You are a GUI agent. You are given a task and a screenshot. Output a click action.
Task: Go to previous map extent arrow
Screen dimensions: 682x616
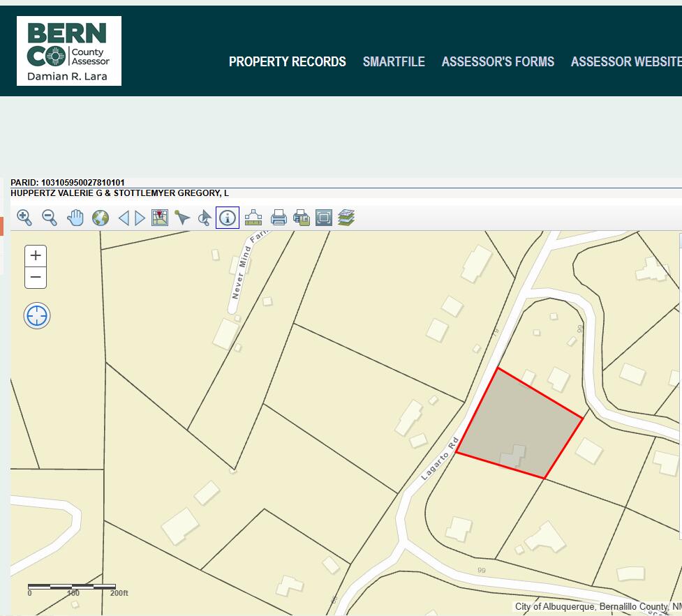click(124, 218)
